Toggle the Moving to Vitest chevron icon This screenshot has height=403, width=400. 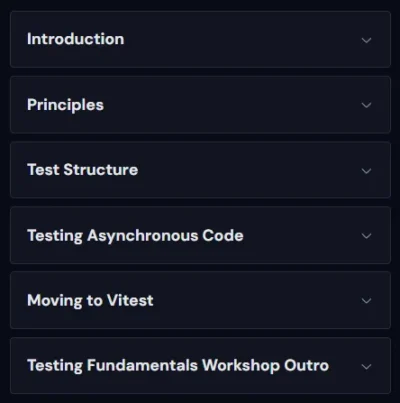pos(366,301)
